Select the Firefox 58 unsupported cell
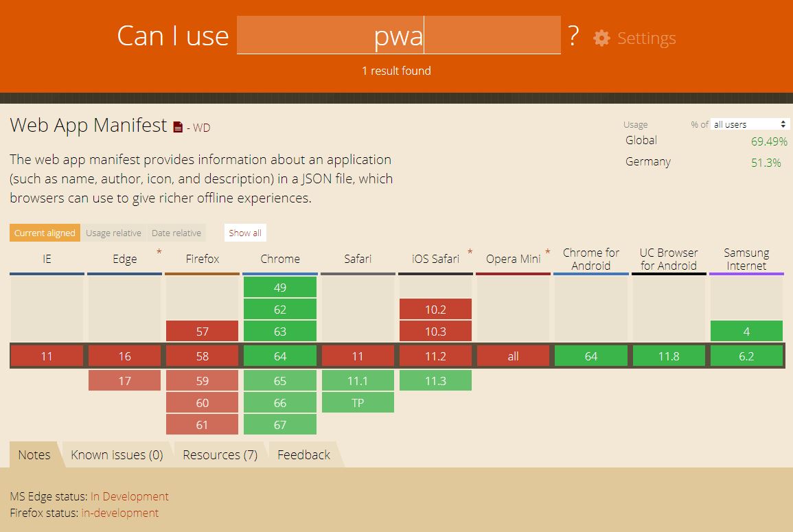Viewport: 793px width, 532px height. 202,356
